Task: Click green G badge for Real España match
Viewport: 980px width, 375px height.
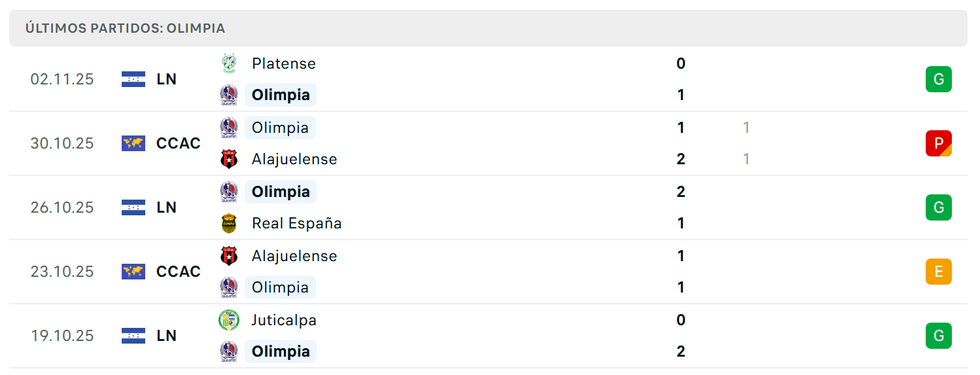Action: 939,207
